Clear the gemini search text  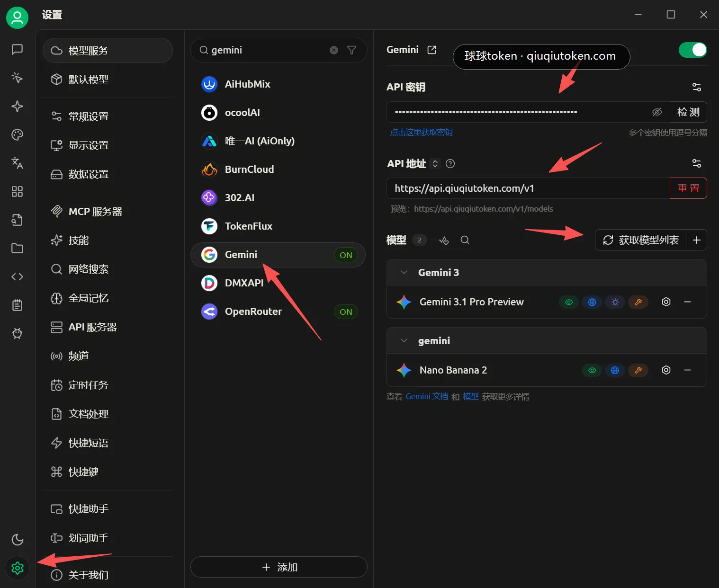point(334,50)
